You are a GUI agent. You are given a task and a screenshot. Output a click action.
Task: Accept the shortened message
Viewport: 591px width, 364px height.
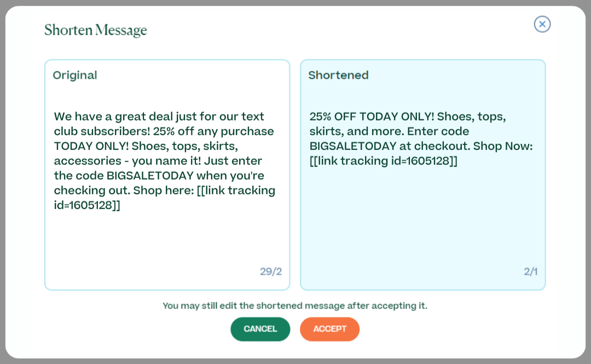coord(329,329)
